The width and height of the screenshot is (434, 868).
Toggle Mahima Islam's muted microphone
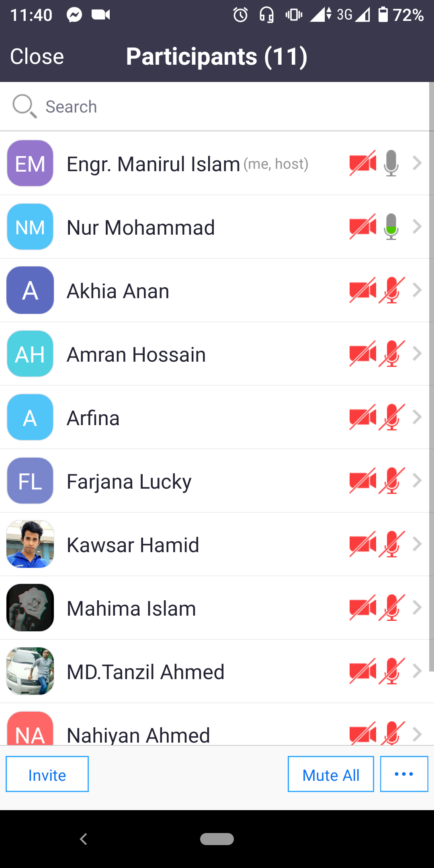(x=391, y=608)
